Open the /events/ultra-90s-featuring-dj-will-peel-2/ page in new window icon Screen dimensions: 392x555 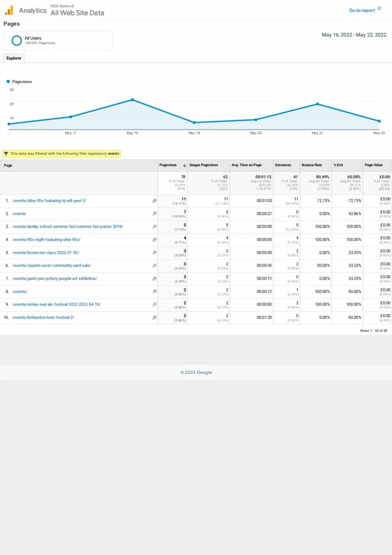154,201
